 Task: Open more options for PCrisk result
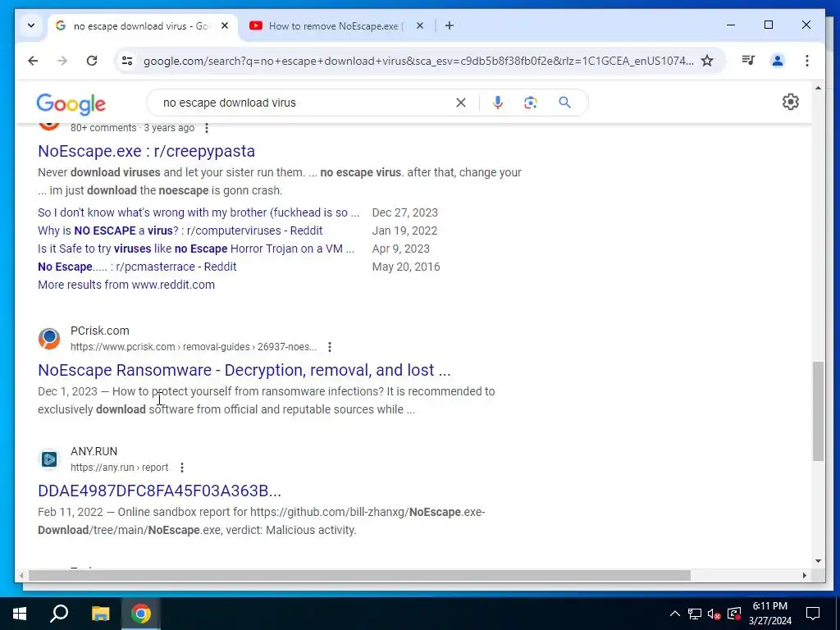[x=330, y=347]
